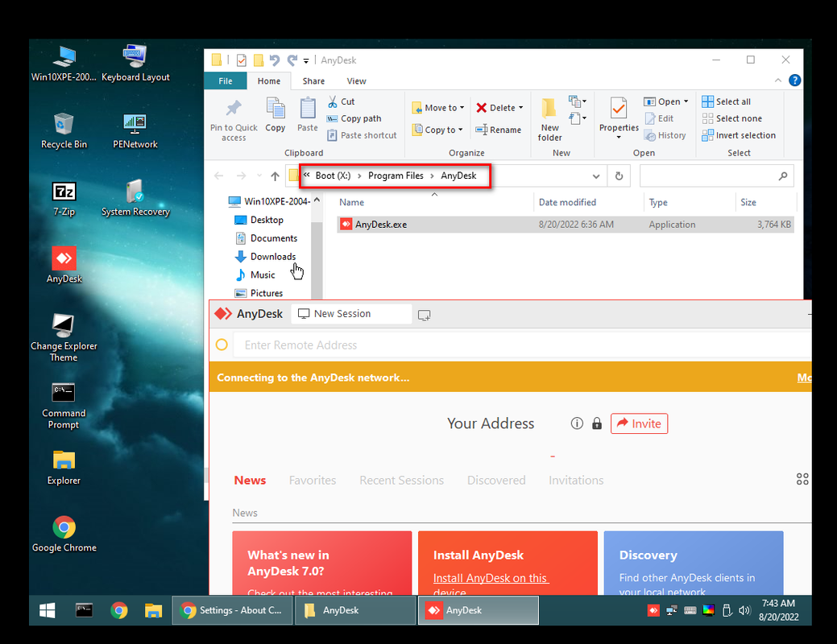Click Select all in Select group
Image resolution: width=837 pixels, height=644 pixels.
[727, 101]
